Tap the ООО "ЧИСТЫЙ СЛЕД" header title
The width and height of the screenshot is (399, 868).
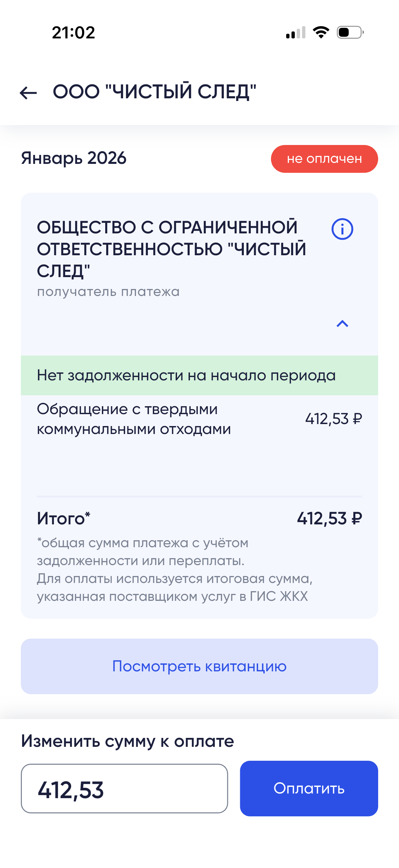[x=155, y=92]
